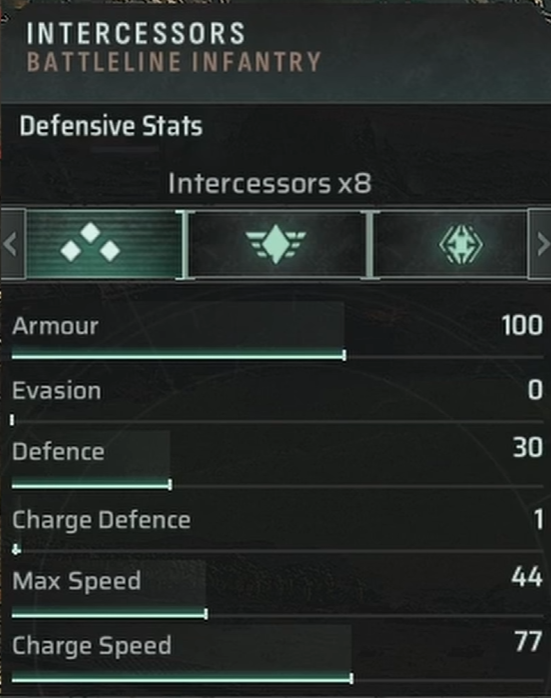Click the Intercessors x8 unit label
The height and width of the screenshot is (698, 551).
(x=270, y=183)
